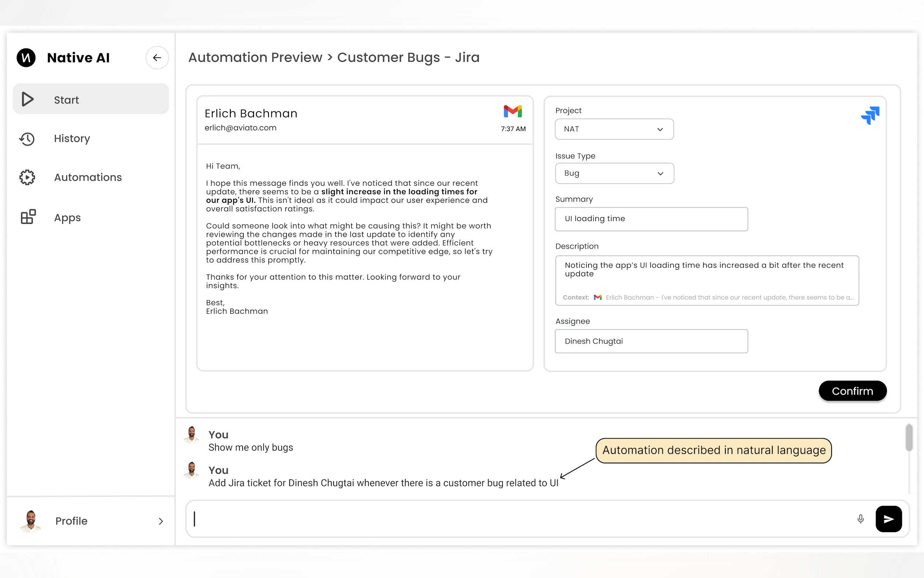Click the microphone icon in chat input
This screenshot has width=924, height=578.
pos(860,519)
